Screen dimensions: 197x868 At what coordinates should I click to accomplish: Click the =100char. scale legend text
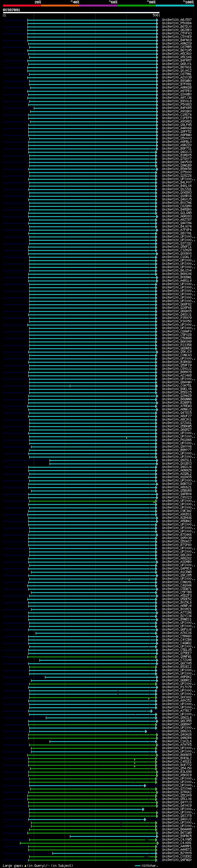150,865
